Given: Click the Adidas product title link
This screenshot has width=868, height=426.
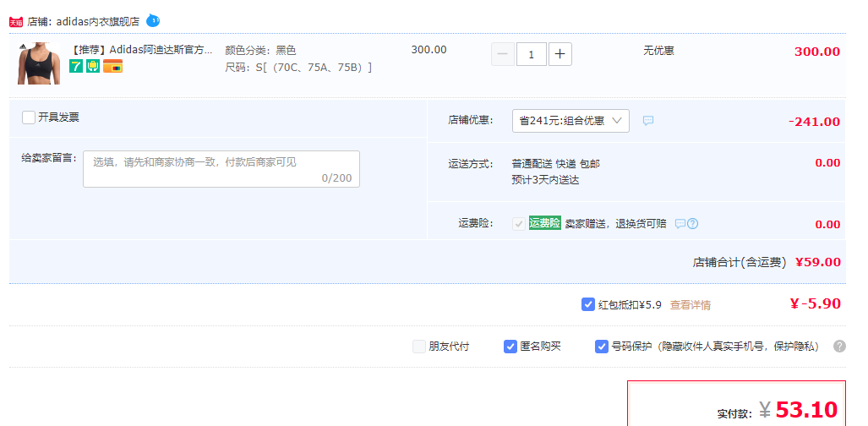Looking at the screenshot, I should point(140,50).
